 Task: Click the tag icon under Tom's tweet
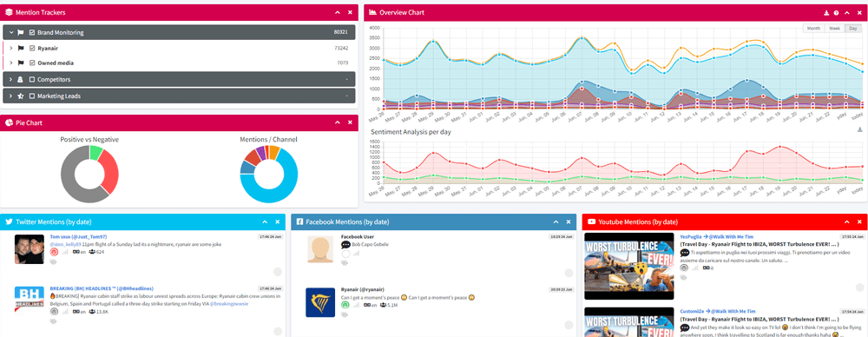pos(54,263)
